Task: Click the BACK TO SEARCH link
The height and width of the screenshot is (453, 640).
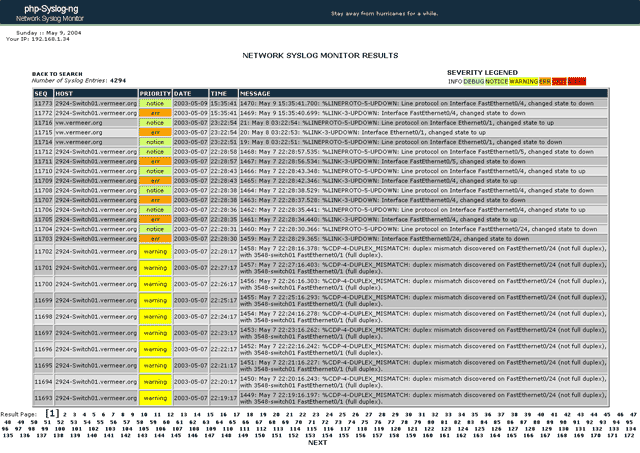Action: coord(57,74)
